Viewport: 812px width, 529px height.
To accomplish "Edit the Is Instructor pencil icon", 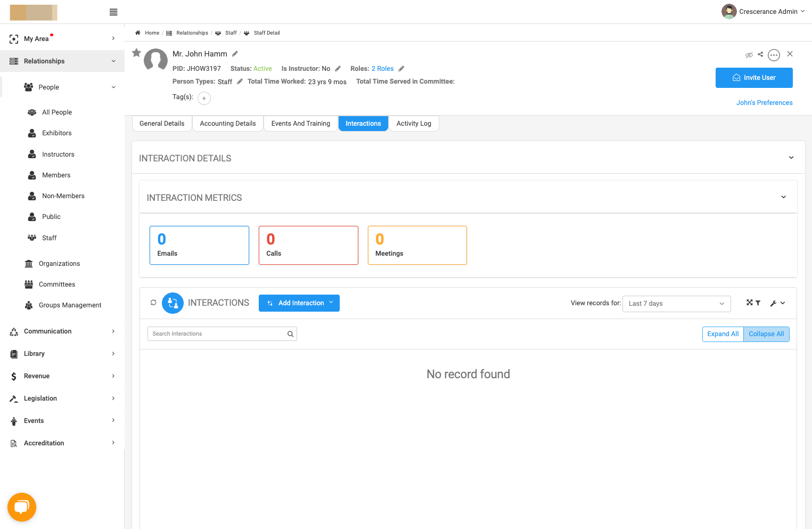I will tap(338, 69).
